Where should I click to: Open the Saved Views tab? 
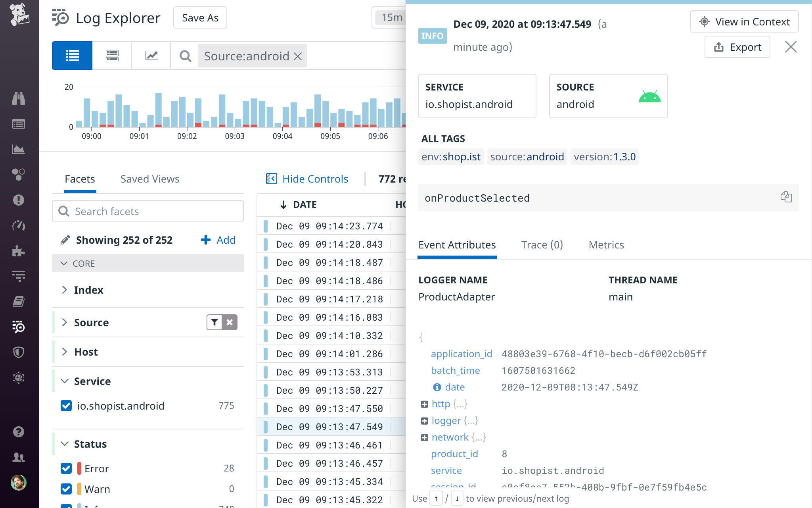click(149, 179)
